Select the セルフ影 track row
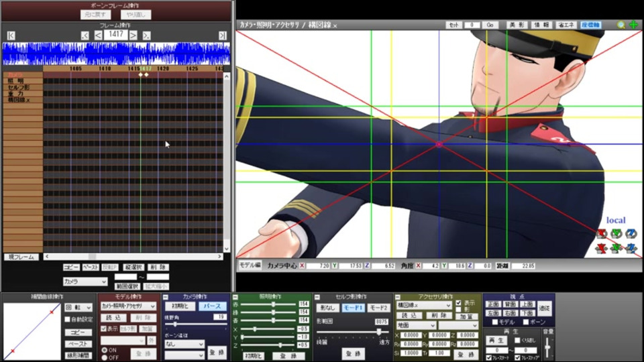 23,87
